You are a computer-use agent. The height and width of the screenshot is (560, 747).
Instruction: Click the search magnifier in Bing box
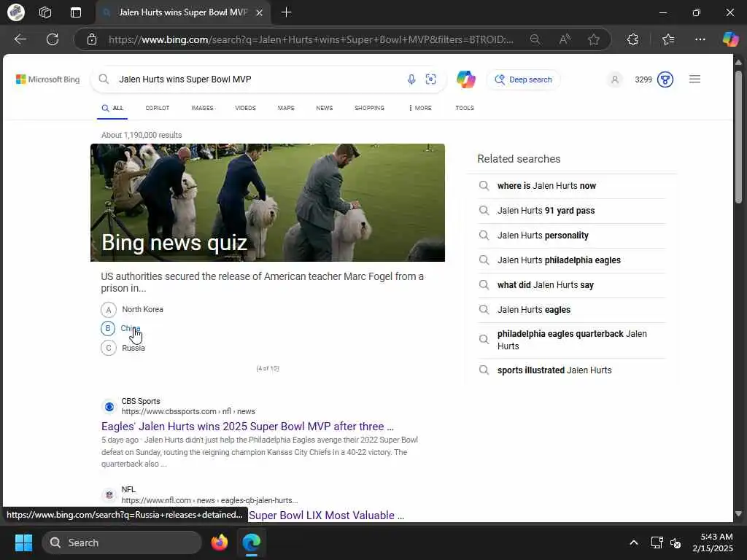(104, 79)
